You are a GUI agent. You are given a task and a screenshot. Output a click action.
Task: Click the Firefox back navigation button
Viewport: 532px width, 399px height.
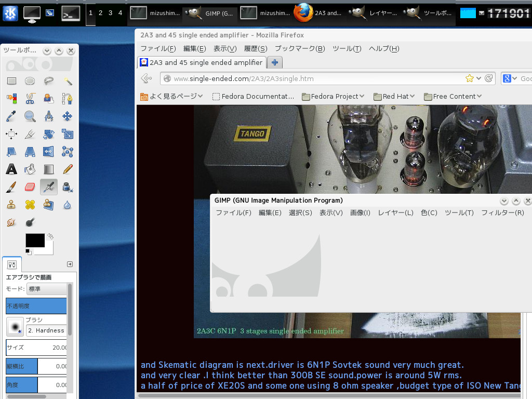[146, 78]
